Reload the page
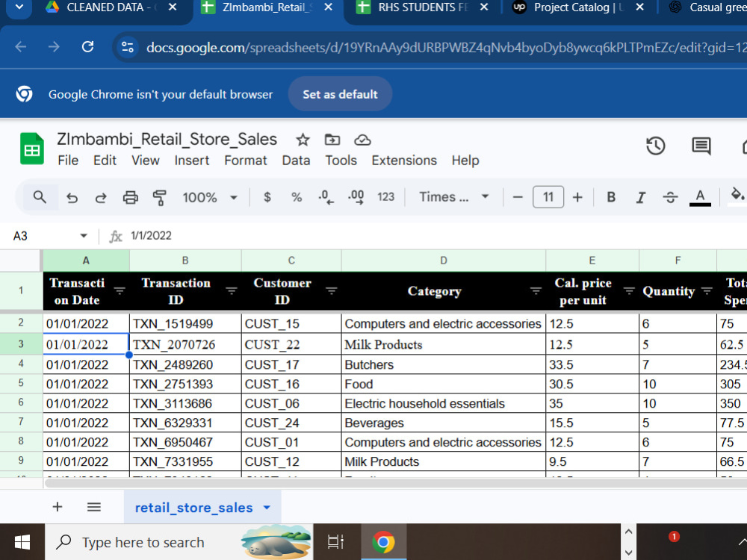 tap(87, 46)
